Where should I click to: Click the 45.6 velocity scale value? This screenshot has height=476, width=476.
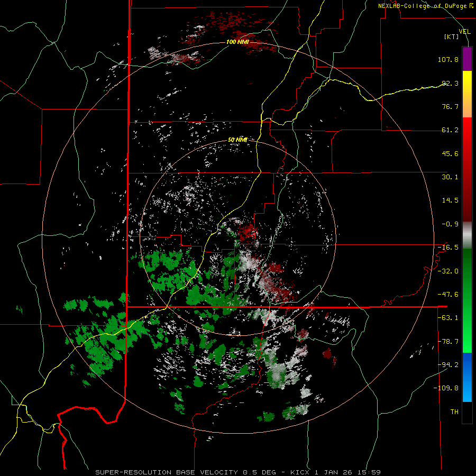click(450, 153)
